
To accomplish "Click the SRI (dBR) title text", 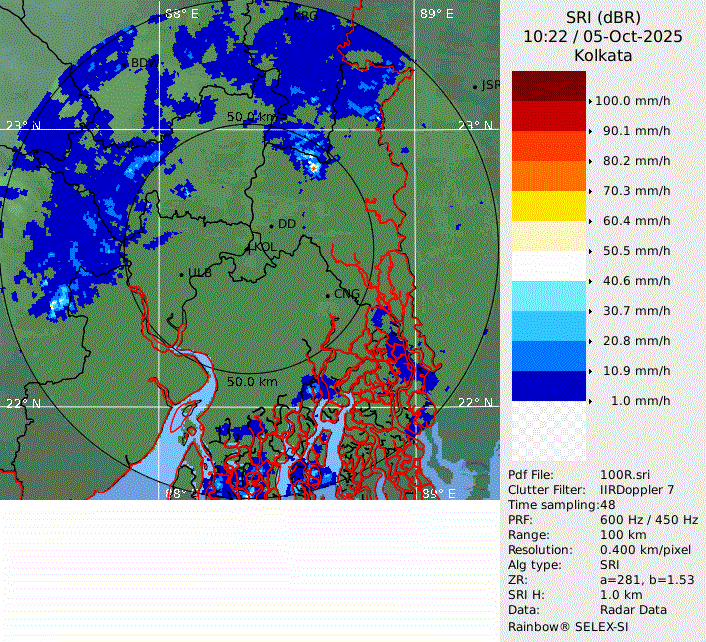I will tap(603, 17).
